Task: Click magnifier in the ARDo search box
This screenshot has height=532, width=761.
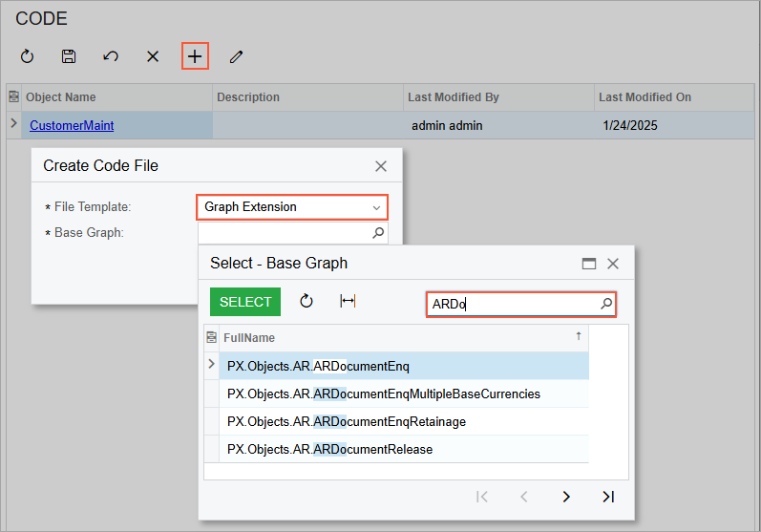Action: point(605,304)
